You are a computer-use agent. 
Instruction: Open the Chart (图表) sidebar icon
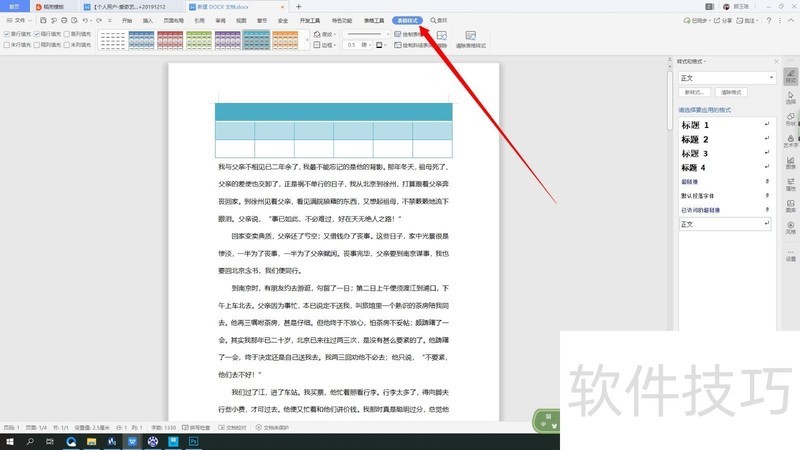coord(791,162)
